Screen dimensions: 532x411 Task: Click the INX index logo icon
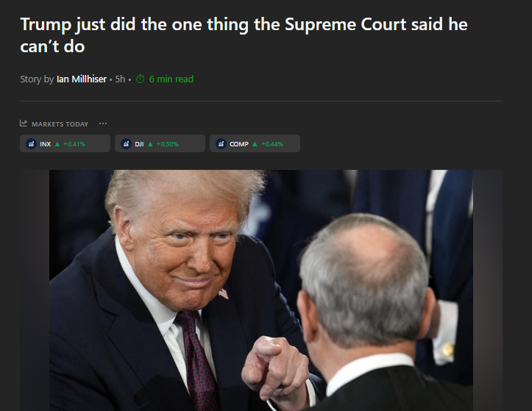(31, 144)
